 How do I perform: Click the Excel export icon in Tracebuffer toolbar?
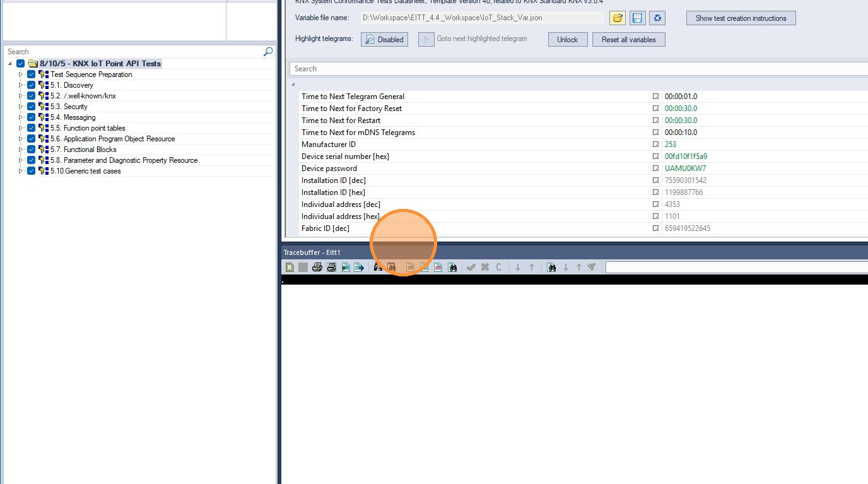point(290,268)
